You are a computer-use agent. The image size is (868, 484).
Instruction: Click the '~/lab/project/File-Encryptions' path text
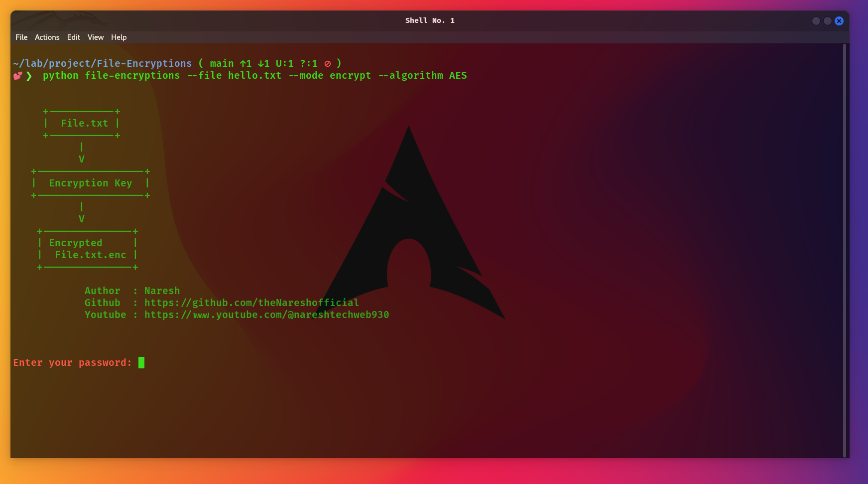pos(103,63)
